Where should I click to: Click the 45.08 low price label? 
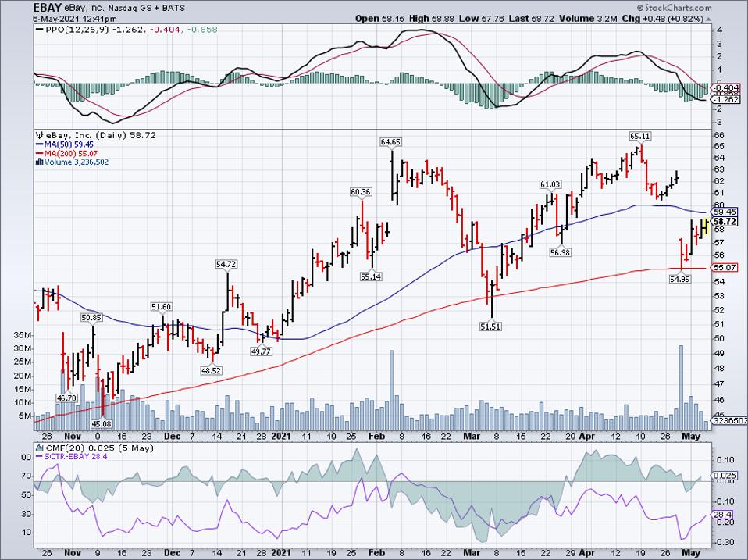(x=102, y=423)
